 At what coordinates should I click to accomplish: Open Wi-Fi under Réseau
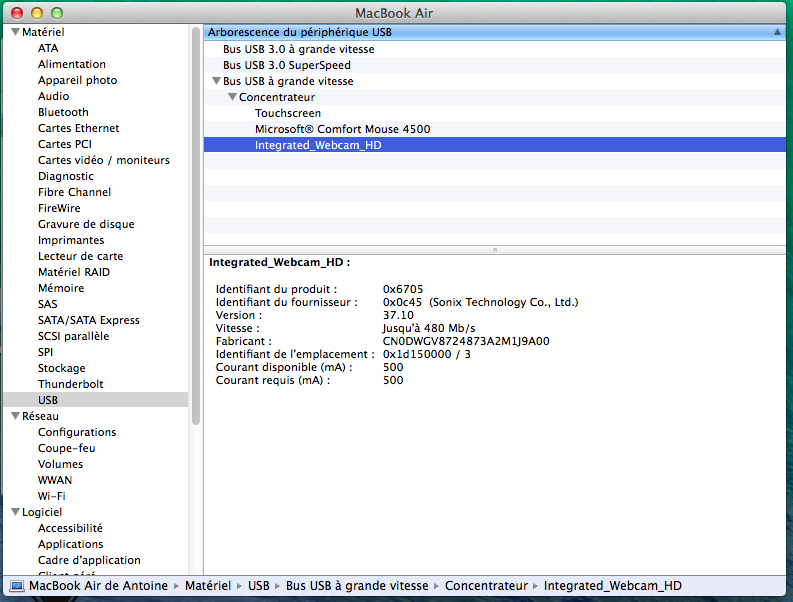coord(52,496)
